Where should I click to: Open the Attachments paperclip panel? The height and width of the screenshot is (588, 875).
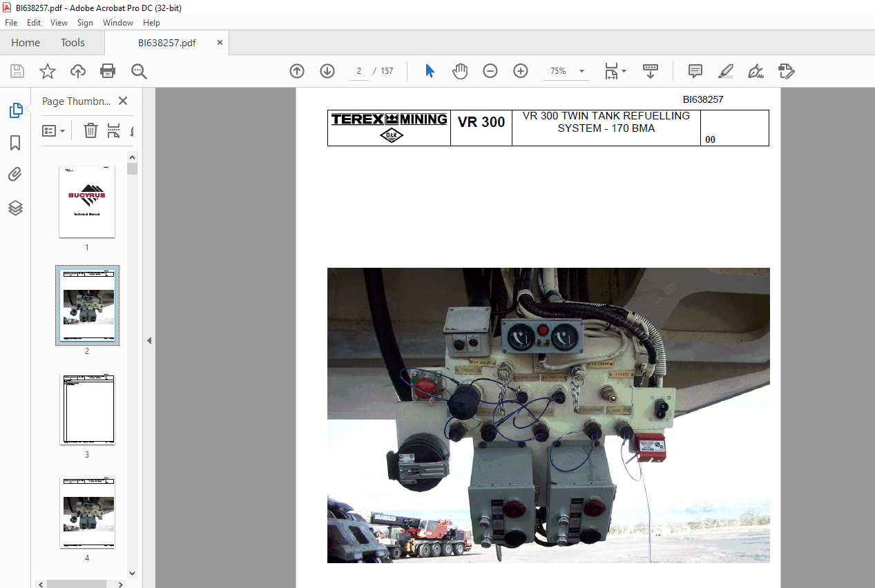(x=15, y=175)
